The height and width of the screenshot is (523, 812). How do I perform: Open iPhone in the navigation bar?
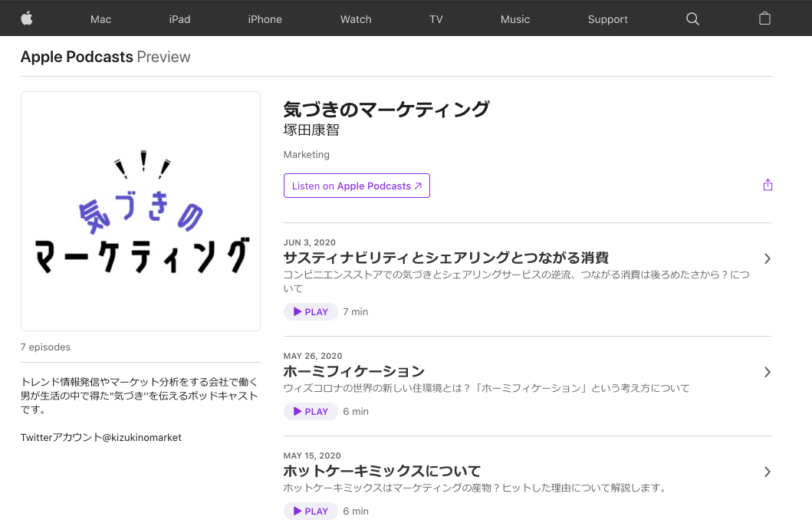(x=265, y=19)
